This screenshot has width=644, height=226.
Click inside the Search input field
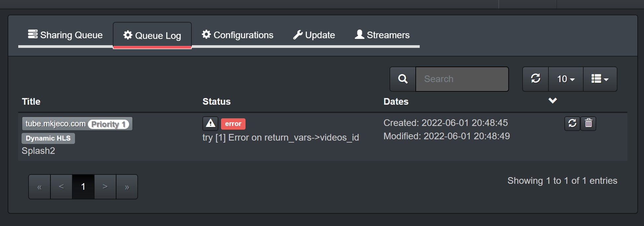(x=462, y=79)
